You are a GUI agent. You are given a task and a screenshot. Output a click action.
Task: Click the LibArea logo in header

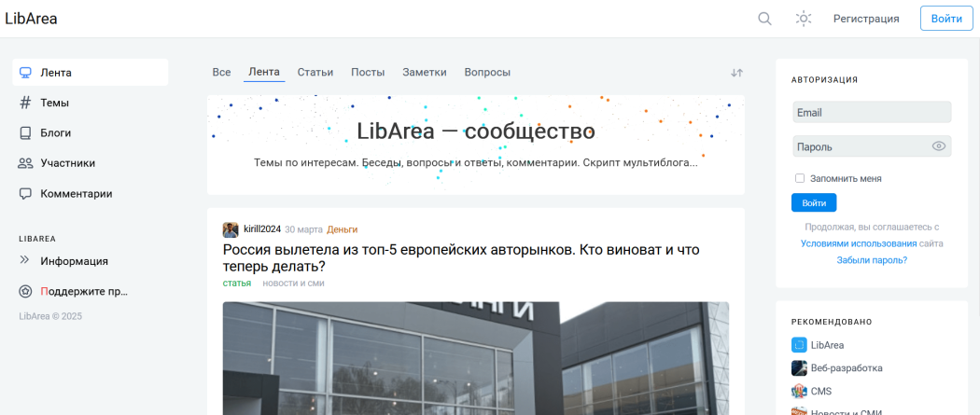pyautogui.click(x=31, y=19)
